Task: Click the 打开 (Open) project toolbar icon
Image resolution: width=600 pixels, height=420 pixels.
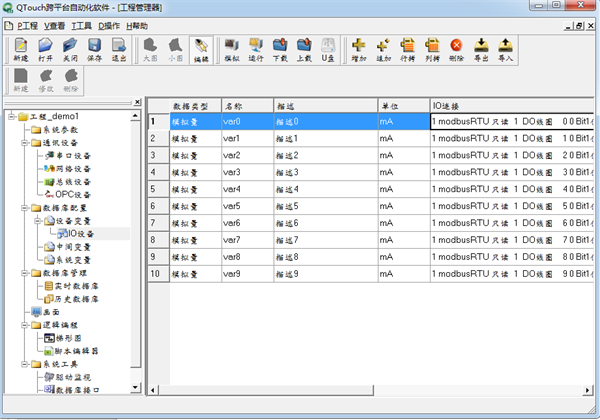Action: [46, 49]
